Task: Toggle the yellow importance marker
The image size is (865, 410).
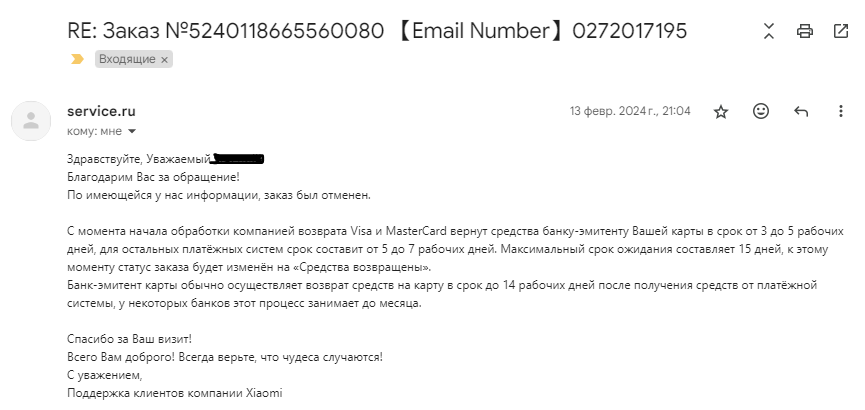Action: tap(78, 60)
